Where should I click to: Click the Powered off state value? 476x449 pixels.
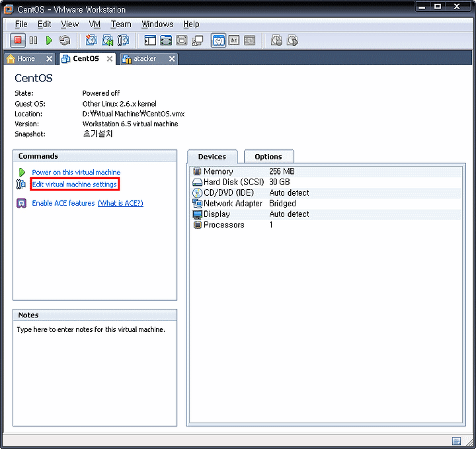tap(100, 93)
